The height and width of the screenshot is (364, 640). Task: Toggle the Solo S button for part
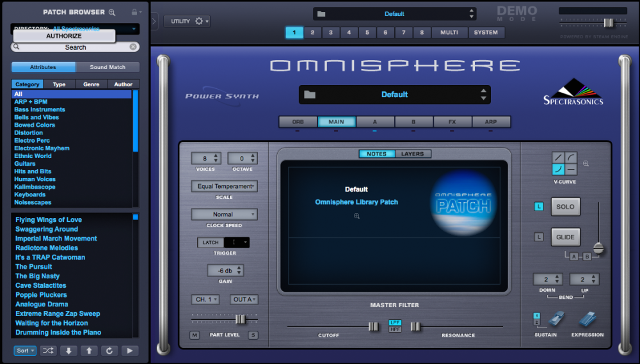tap(253, 335)
